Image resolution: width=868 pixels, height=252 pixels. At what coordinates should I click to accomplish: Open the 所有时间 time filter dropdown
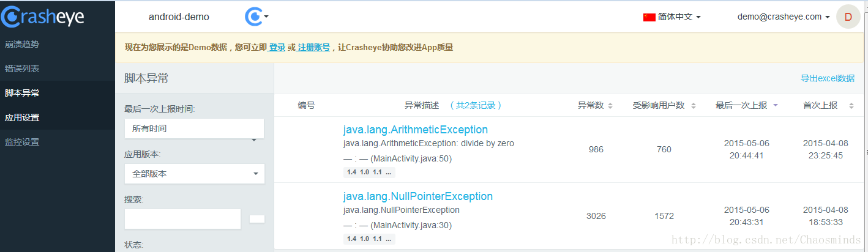point(194,129)
